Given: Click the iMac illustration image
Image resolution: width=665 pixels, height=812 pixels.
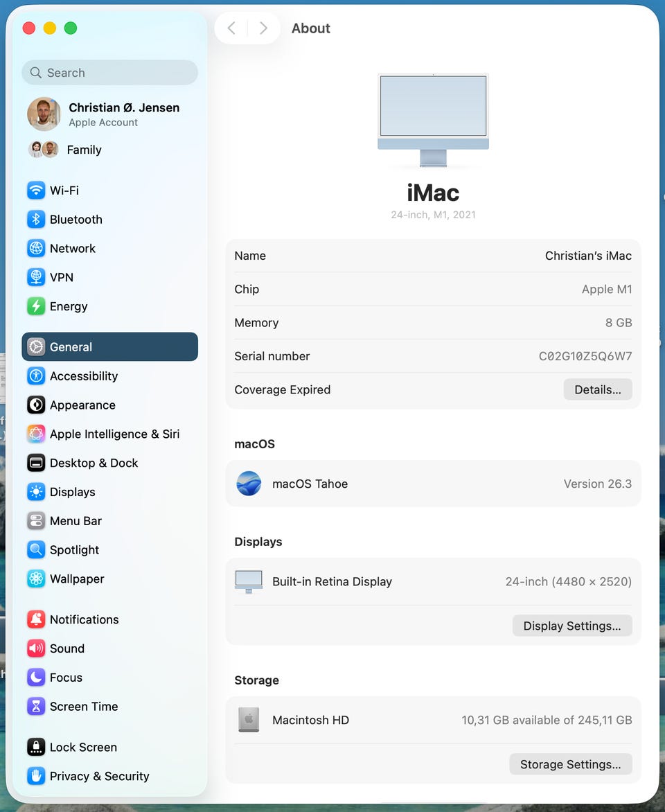Looking at the screenshot, I should [433, 120].
